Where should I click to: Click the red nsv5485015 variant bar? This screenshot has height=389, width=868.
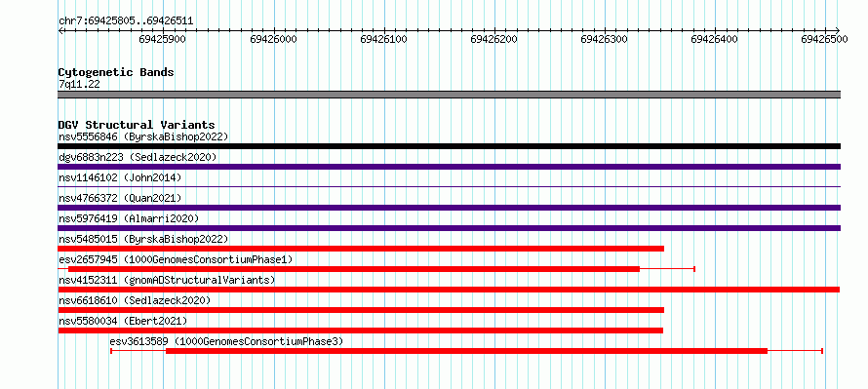click(361, 249)
